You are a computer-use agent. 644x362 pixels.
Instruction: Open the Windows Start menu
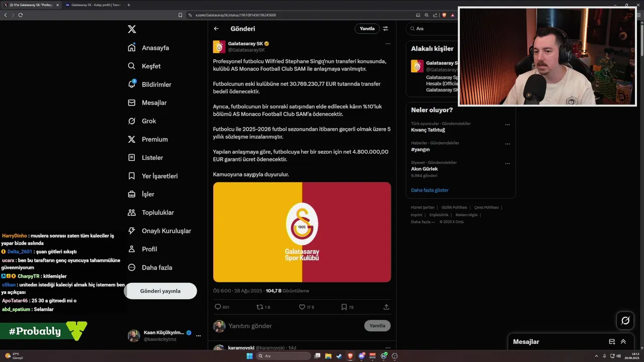[x=250, y=356]
